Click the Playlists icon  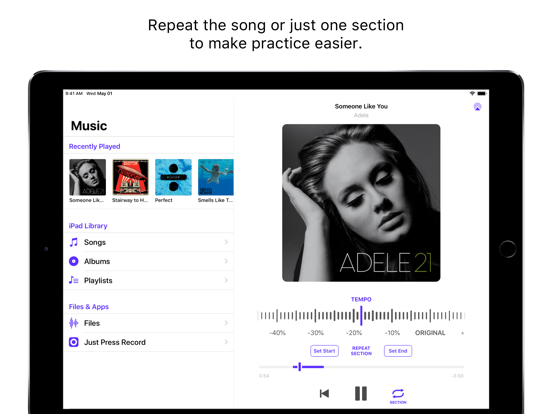pos(74,280)
